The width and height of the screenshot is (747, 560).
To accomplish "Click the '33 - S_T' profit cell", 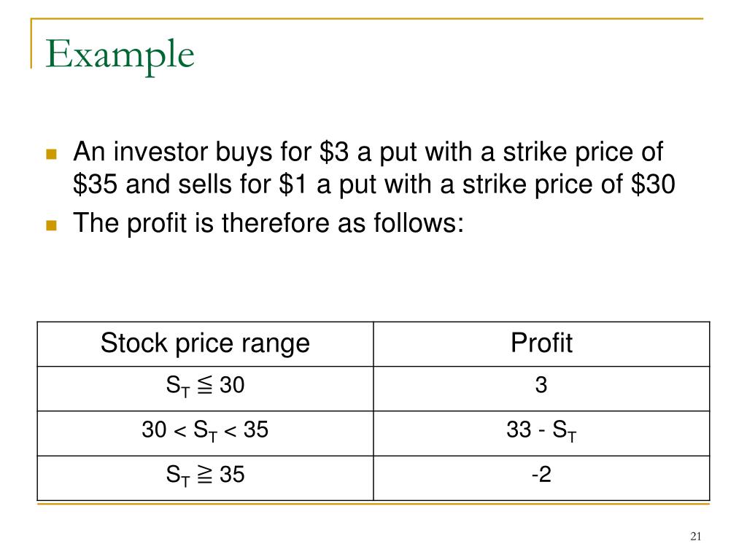I will [x=542, y=433].
